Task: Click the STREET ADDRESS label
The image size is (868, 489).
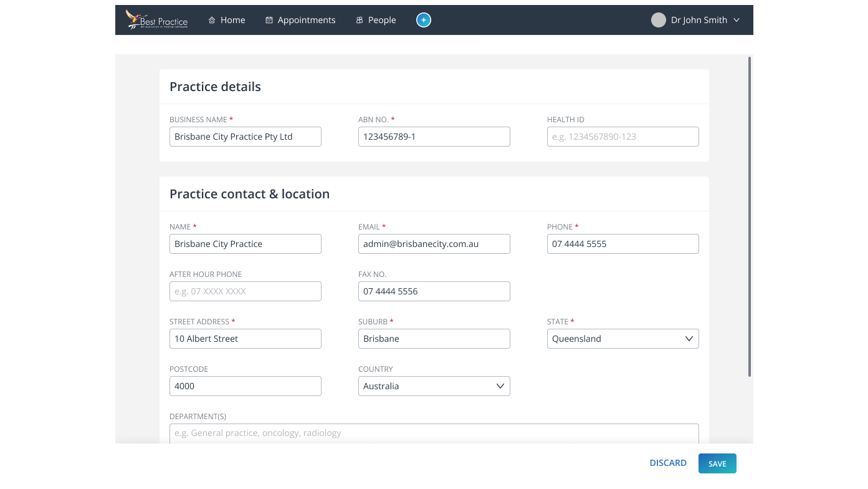Action: pos(199,322)
